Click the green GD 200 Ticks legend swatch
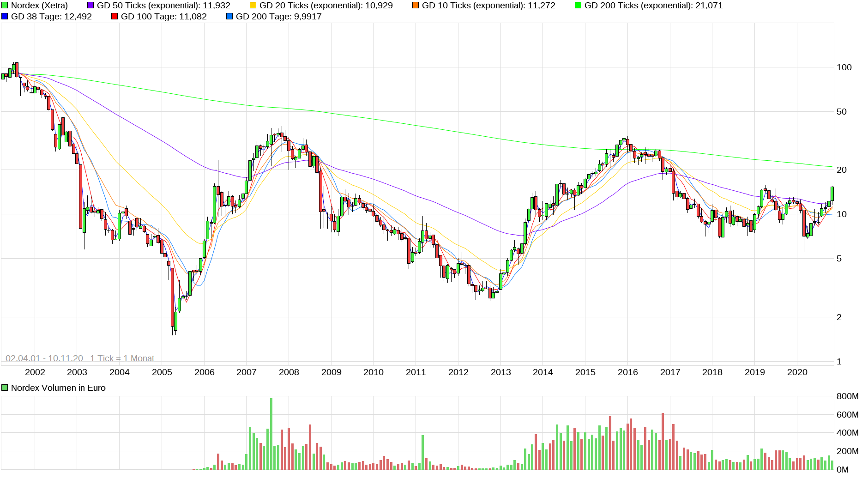 pos(578,6)
